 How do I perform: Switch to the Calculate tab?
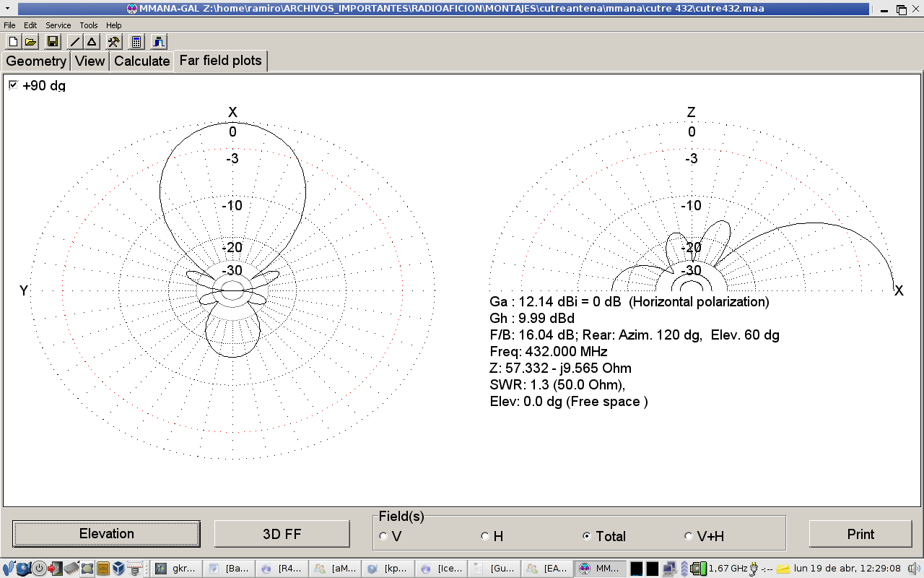pyautogui.click(x=141, y=61)
